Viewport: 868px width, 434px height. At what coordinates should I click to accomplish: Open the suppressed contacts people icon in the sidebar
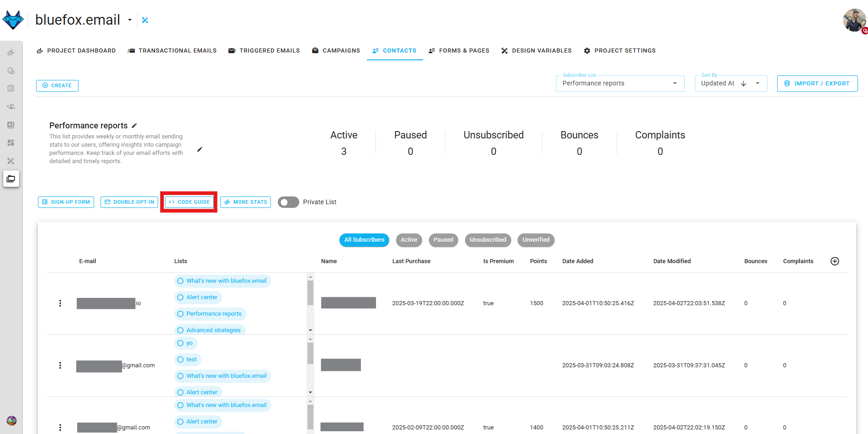(x=11, y=106)
